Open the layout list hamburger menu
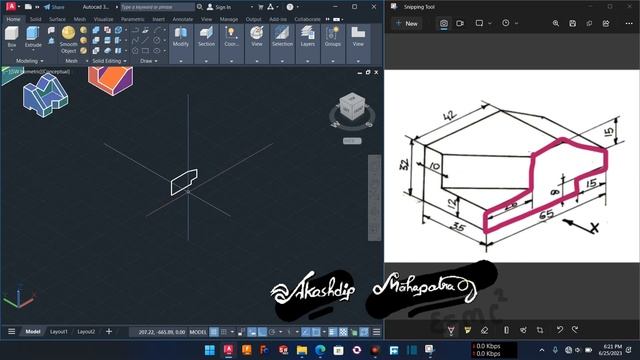Image resolution: width=640 pixels, height=360 pixels. [11, 331]
